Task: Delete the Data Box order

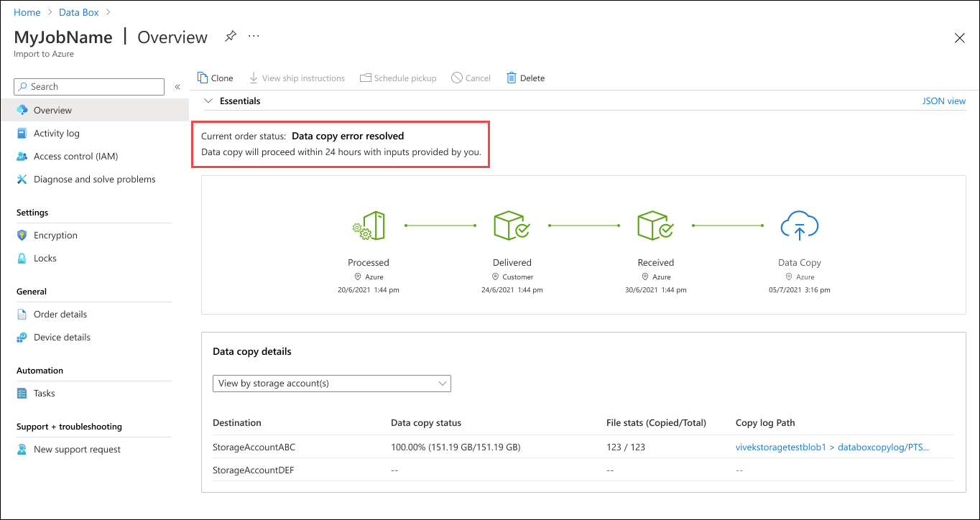Action: pos(525,78)
